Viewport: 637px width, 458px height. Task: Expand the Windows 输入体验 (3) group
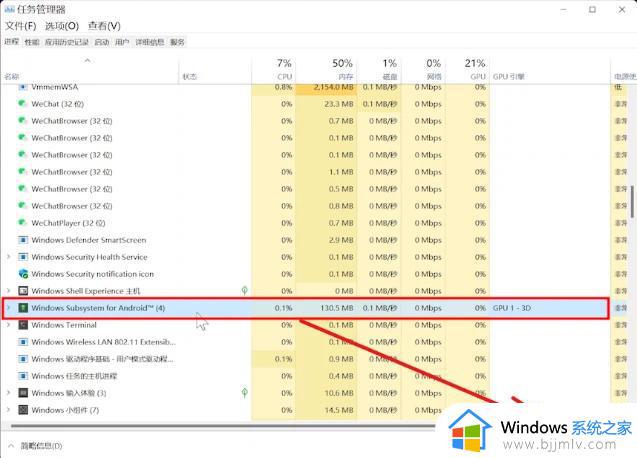[x=8, y=393]
